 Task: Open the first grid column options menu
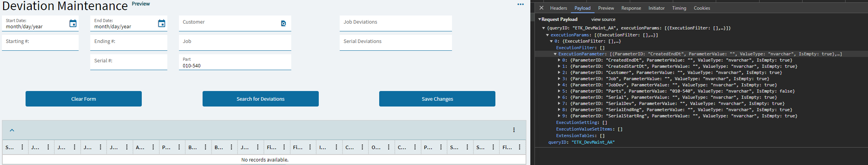tap(22, 147)
